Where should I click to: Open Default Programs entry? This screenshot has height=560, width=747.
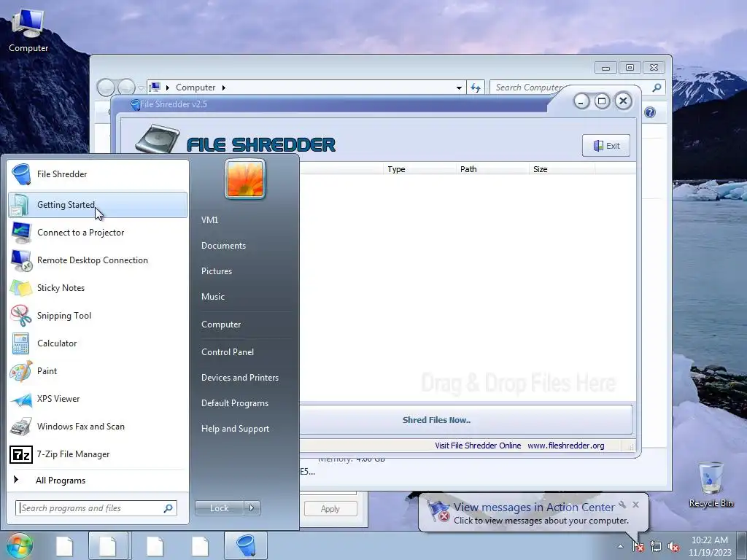(x=235, y=403)
